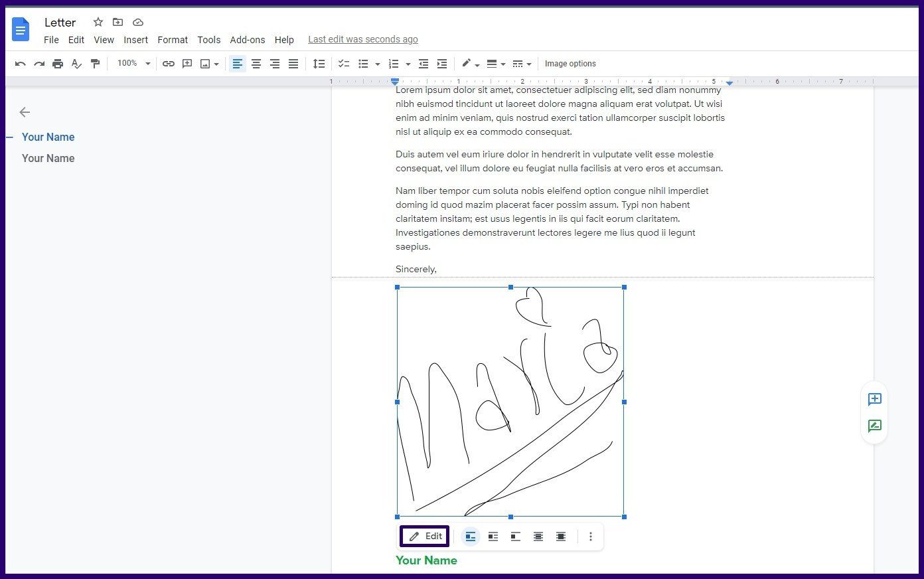Select Break text image option
The width and height of the screenshot is (924, 579).
tap(516, 537)
